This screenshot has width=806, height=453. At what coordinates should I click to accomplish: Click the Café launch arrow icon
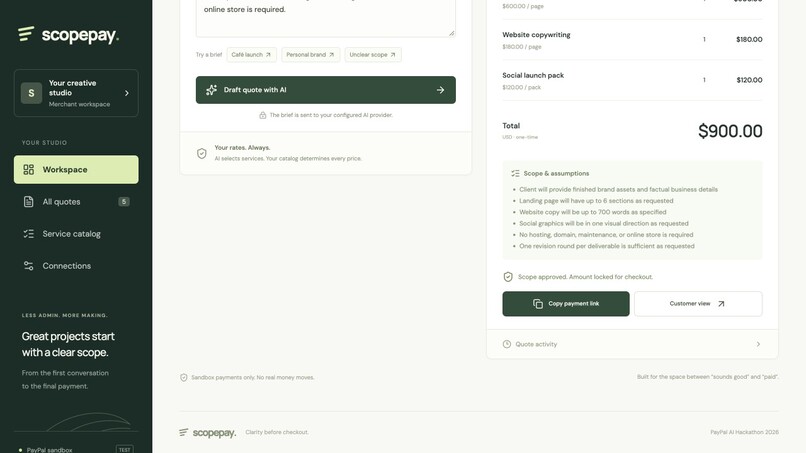pyautogui.click(x=268, y=55)
